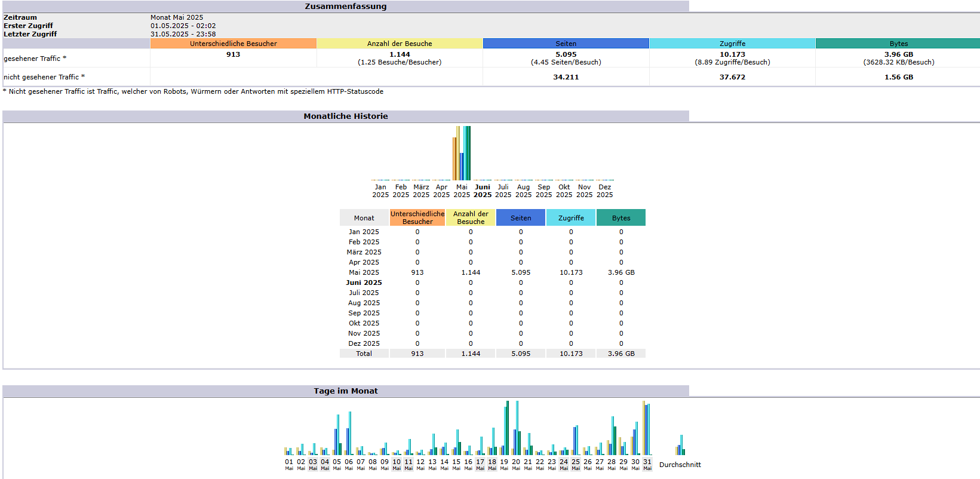Click the blue Seiten header in monthly table

521,218
